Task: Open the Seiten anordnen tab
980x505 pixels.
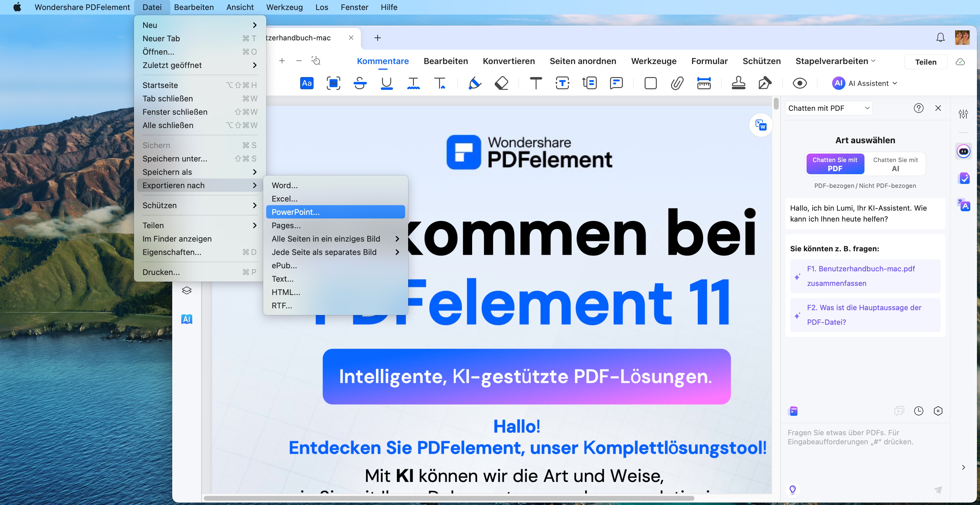Action: coord(582,61)
